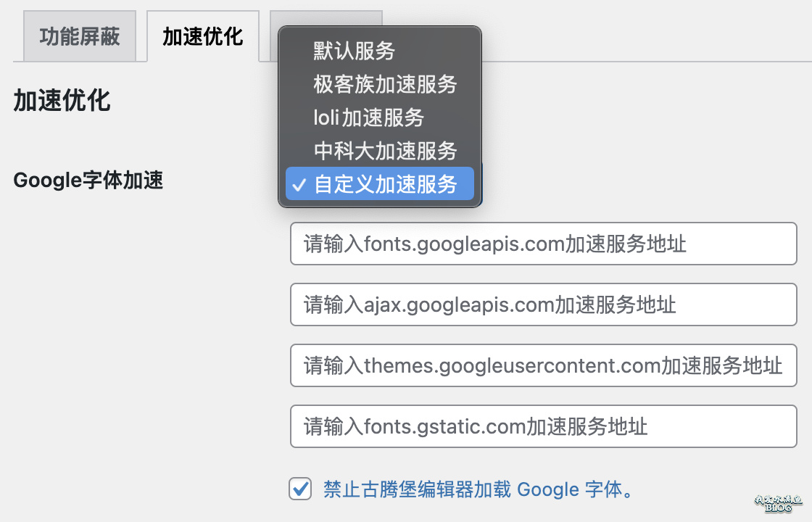812x522 pixels.
Task: Click the fonts.gstatic.com address input
Action: tap(543, 426)
